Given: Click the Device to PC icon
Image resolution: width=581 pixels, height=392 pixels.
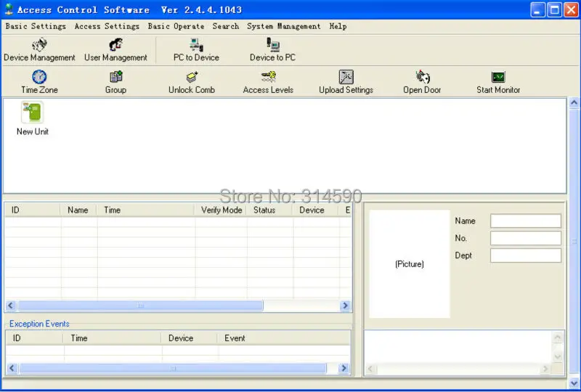Looking at the screenshot, I should 273,44.
